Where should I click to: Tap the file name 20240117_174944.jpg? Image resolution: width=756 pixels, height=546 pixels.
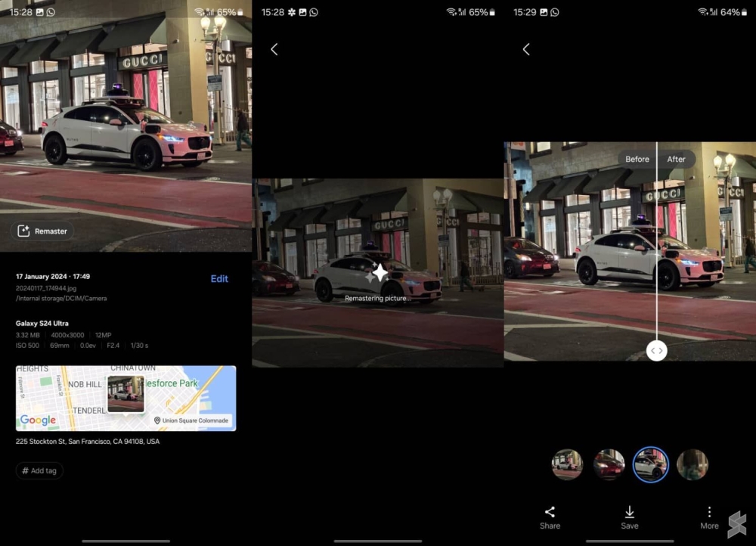pos(46,288)
